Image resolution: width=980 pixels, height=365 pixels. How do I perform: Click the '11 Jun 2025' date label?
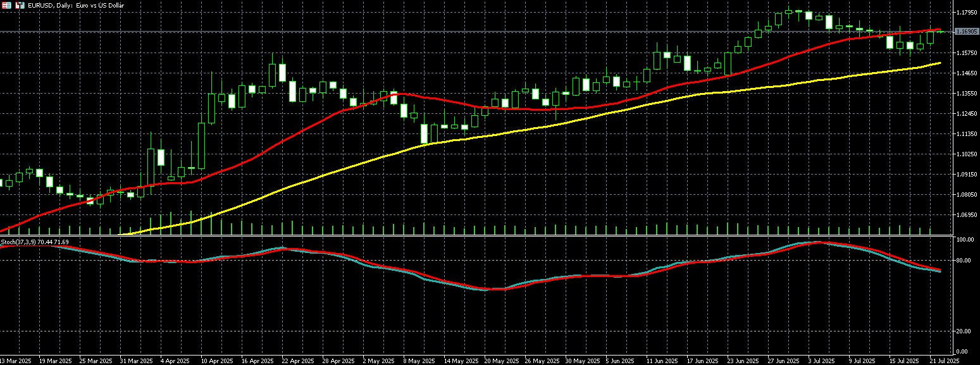pyautogui.click(x=662, y=361)
